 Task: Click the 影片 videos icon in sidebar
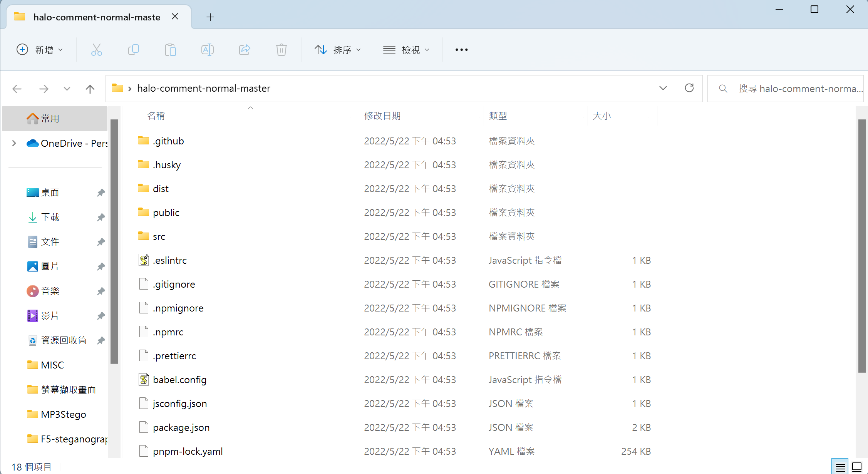[33, 316]
